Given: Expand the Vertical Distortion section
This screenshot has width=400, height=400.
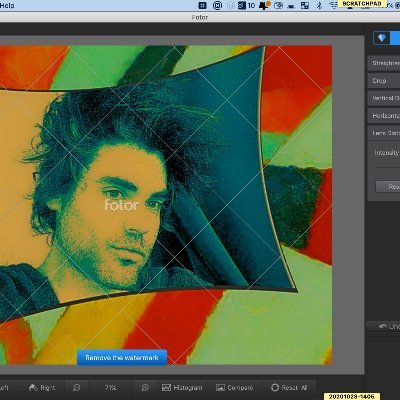Looking at the screenshot, I should click(x=384, y=98).
